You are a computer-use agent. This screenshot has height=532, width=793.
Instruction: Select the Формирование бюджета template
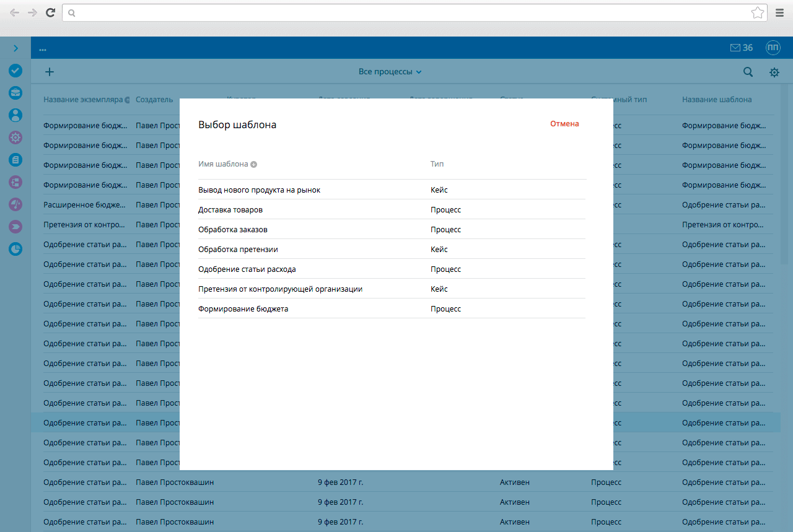(392, 308)
